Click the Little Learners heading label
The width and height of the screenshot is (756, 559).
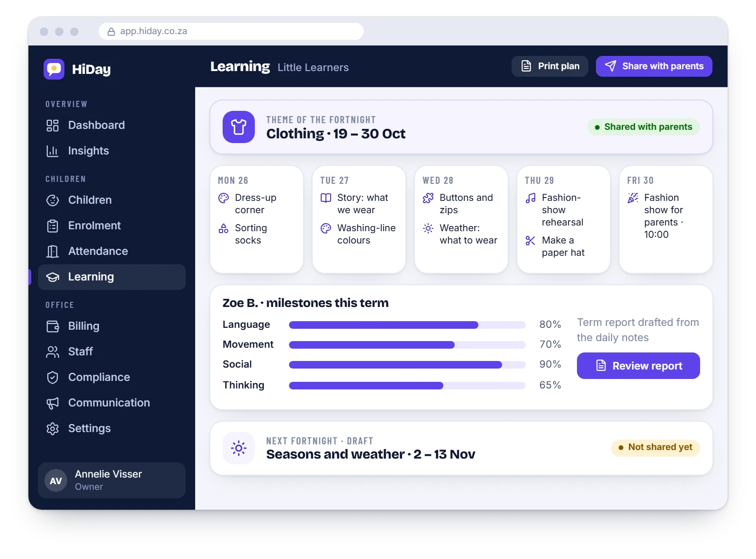coord(313,68)
